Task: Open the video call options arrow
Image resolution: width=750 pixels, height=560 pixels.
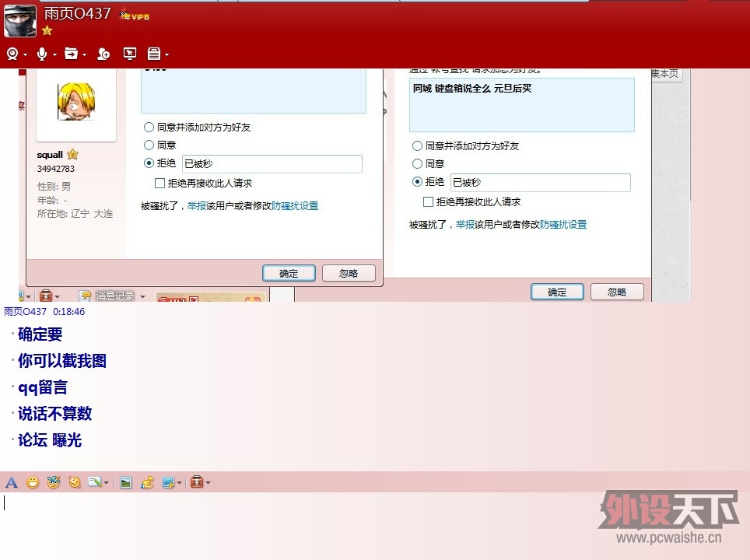Action: (x=26, y=55)
